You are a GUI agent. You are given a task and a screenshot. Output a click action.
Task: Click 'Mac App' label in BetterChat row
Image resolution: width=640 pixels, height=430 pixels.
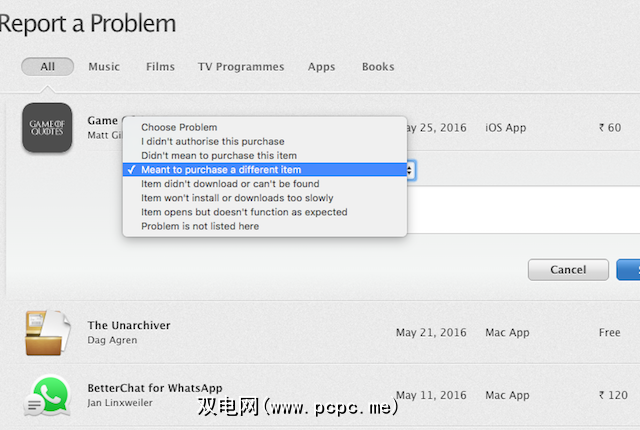pos(507,395)
